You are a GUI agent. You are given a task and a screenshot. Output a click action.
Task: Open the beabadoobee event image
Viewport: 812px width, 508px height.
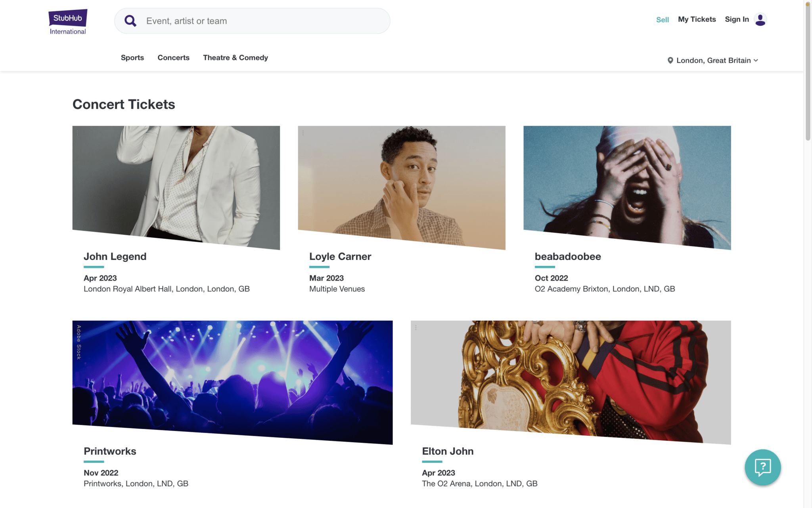(627, 187)
